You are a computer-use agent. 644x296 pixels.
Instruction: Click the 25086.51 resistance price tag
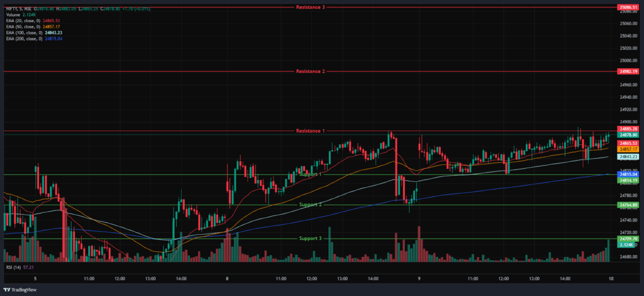point(628,7)
